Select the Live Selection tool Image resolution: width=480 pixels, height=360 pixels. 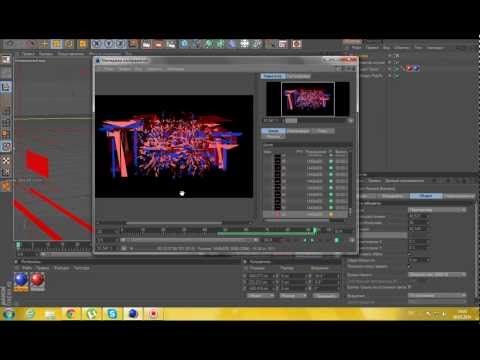point(31,44)
